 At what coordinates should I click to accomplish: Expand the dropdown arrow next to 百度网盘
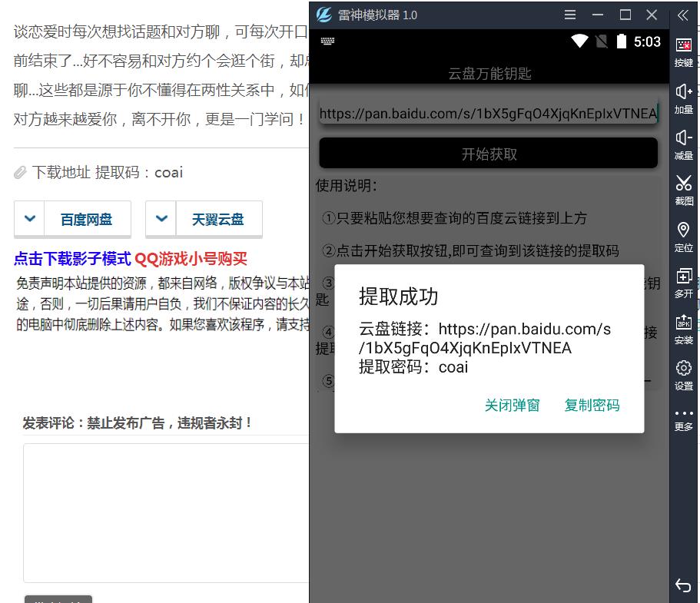point(29,219)
